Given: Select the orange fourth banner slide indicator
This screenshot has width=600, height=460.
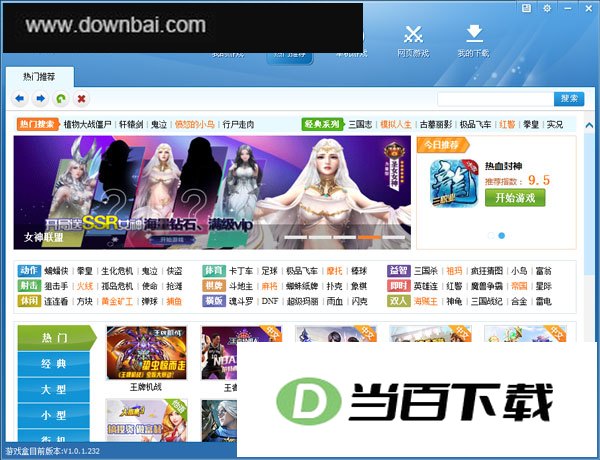Looking at the screenshot, I should (x=369, y=238).
